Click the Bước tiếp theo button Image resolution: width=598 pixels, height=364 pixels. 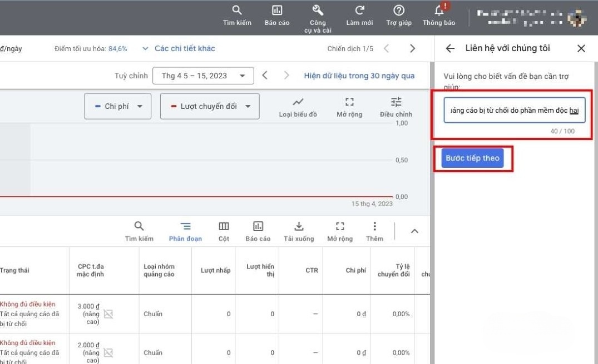[472, 158]
